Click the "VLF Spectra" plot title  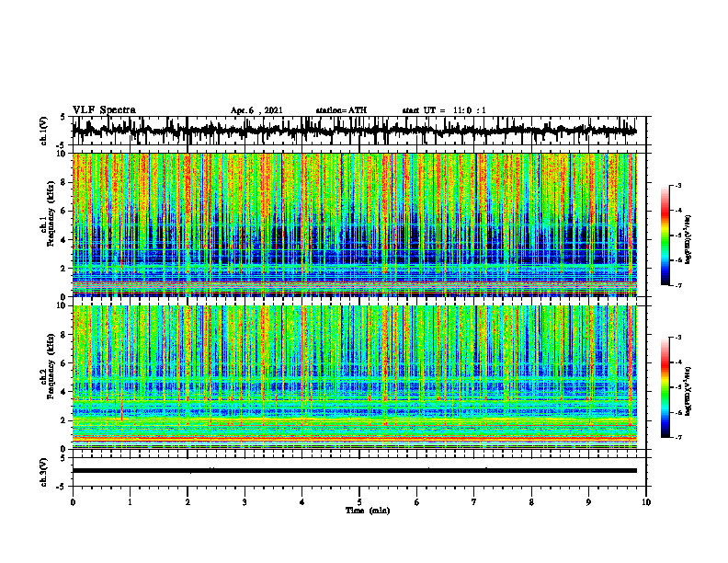pos(104,110)
